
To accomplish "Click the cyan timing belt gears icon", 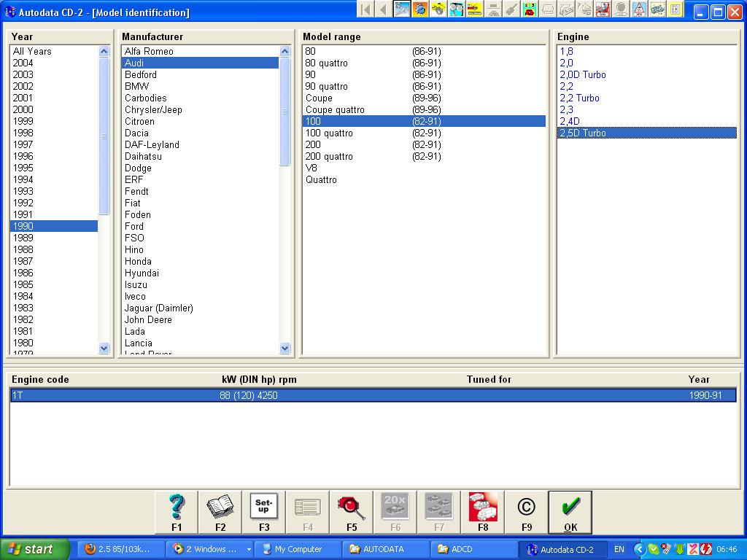I will pos(457,9).
